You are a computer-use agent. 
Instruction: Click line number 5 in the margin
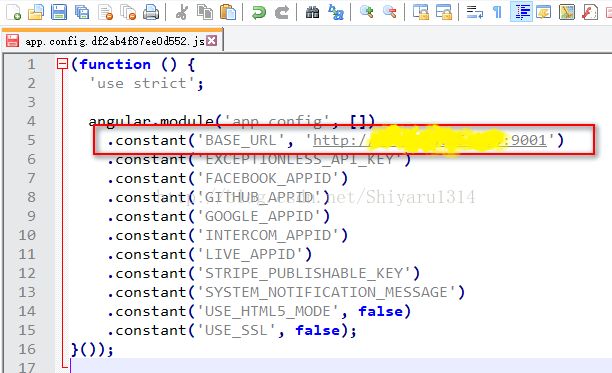point(31,140)
